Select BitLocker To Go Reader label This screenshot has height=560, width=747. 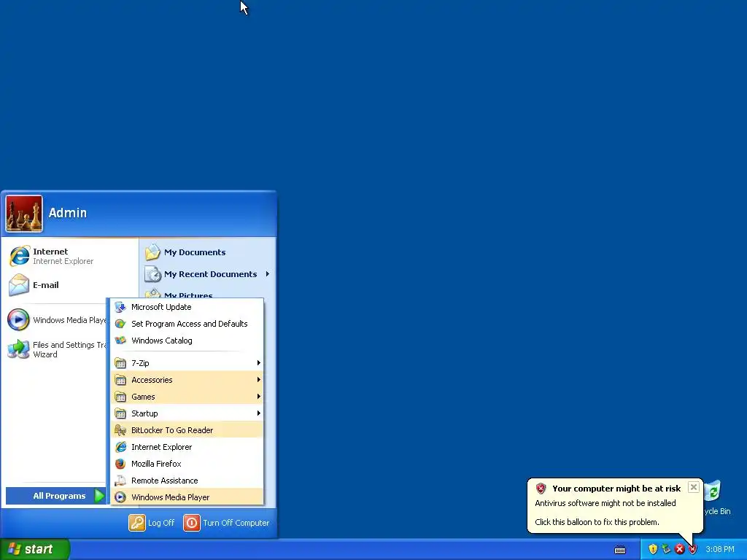click(172, 430)
